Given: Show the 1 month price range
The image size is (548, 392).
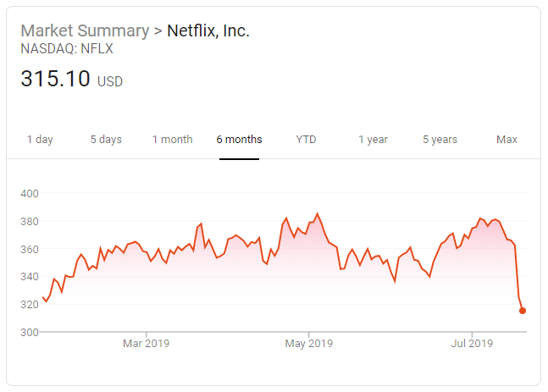Looking at the screenshot, I should [172, 140].
